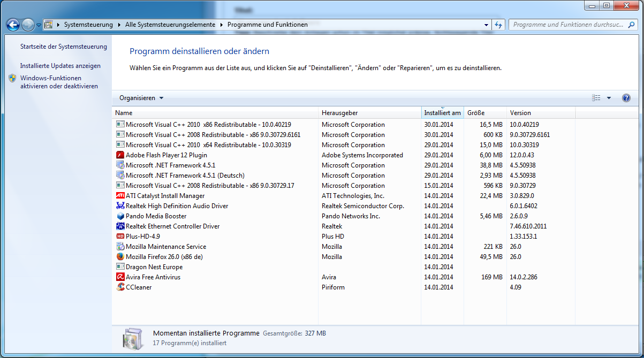Screen dimensions: 644x358
Task: Open Startseite der Systemsteuerung link
Action: point(64,47)
